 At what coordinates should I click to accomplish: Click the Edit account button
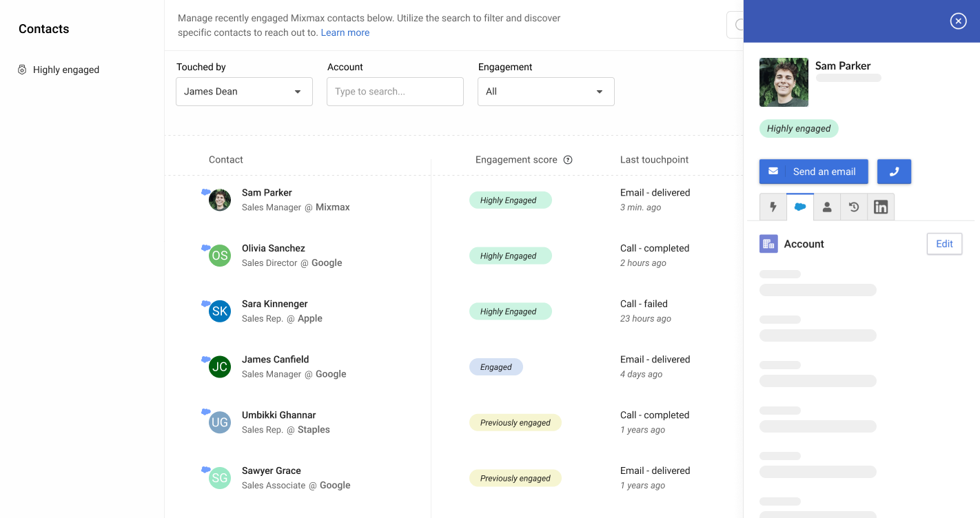click(x=944, y=244)
